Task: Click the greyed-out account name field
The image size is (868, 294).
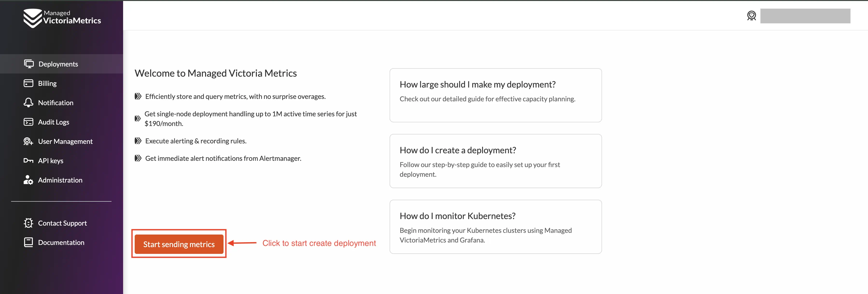Action: (x=805, y=16)
